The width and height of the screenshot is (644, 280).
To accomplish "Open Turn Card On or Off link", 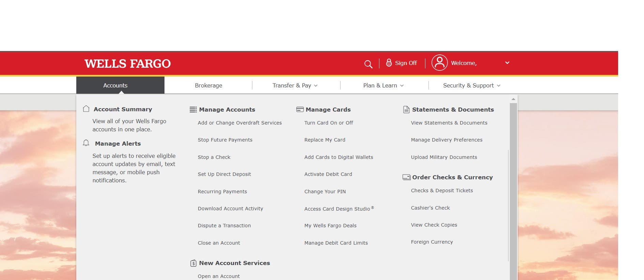I will pyautogui.click(x=328, y=123).
